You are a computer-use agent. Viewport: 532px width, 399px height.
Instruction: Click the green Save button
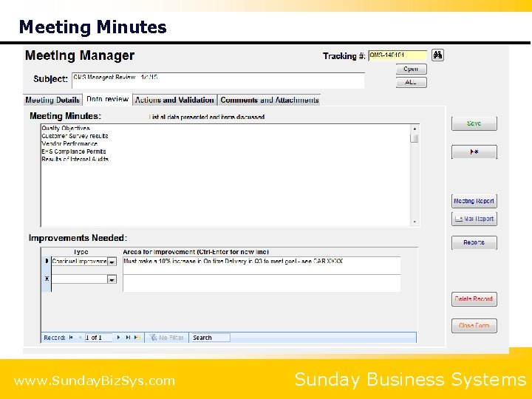tap(474, 123)
